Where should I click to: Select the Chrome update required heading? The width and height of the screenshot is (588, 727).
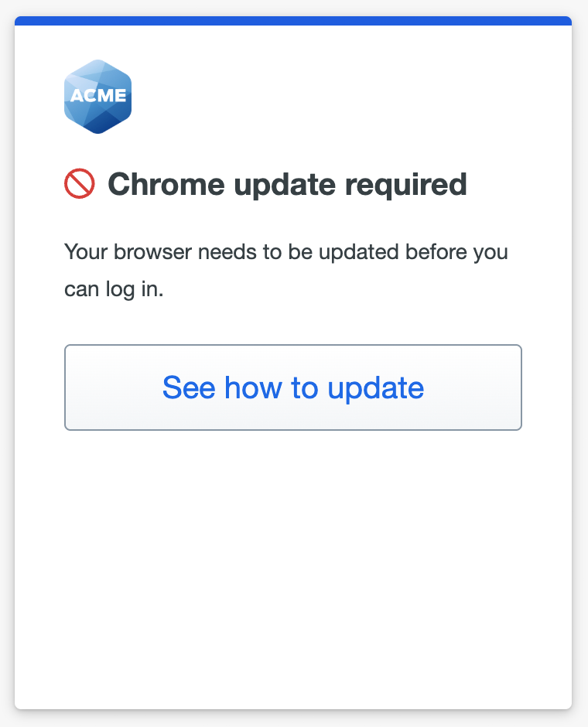click(288, 184)
